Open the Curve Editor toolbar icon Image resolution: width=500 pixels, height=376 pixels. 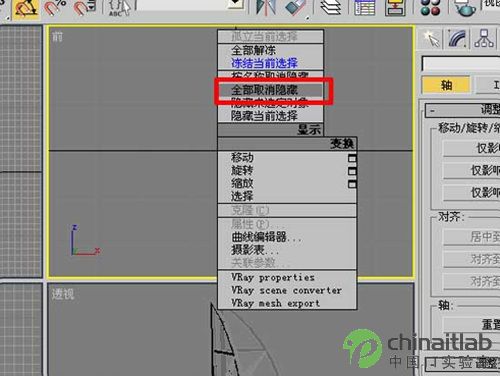click(364, 7)
